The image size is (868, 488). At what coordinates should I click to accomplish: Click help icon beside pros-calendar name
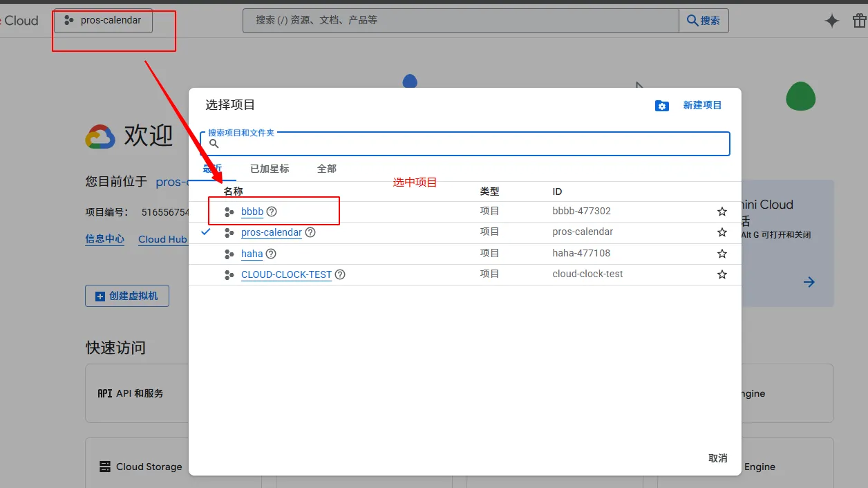[x=310, y=232]
